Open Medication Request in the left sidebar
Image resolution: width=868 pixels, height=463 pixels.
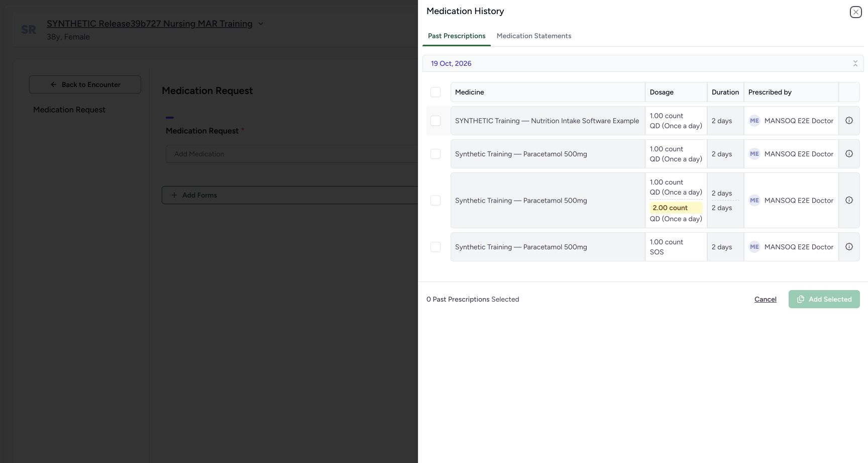[69, 110]
